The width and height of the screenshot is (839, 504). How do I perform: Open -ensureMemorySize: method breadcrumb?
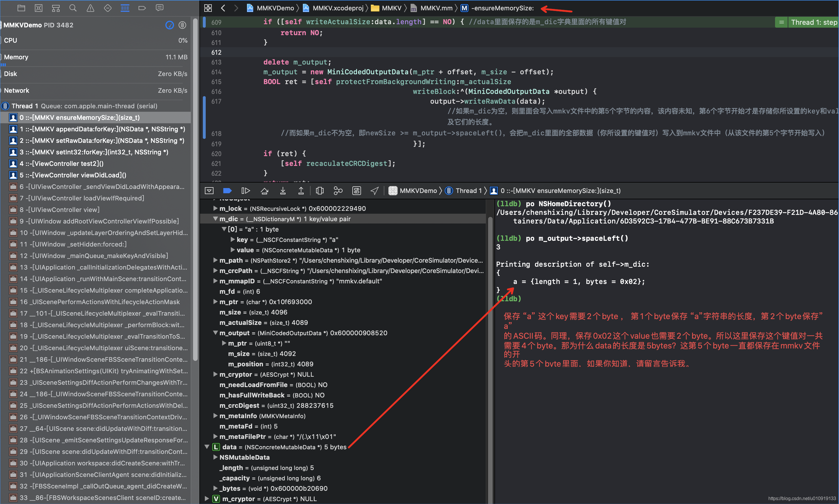497,8
